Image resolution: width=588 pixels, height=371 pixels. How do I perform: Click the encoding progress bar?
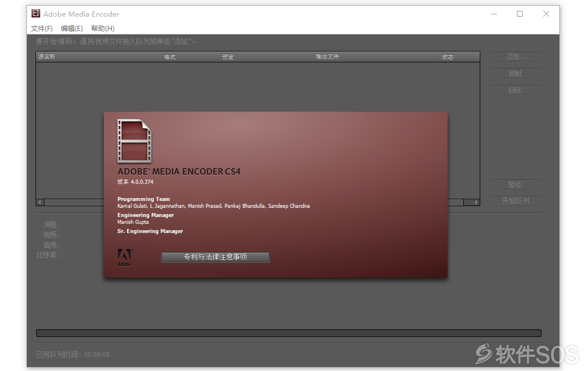[x=289, y=333]
